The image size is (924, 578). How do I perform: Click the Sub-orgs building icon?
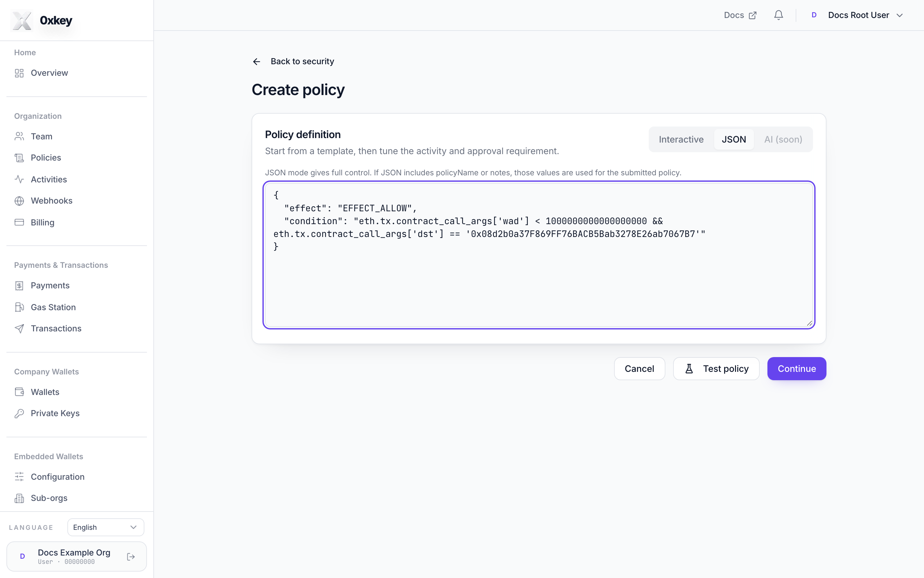pyautogui.click(x=19, y=498)
